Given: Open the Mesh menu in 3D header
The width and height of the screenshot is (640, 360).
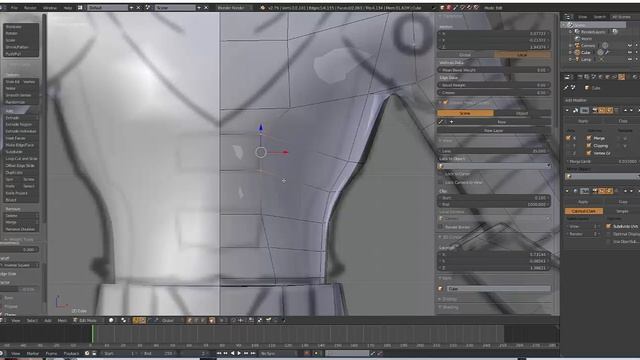Looking at the screenshot, I should (x=62, y=320).
